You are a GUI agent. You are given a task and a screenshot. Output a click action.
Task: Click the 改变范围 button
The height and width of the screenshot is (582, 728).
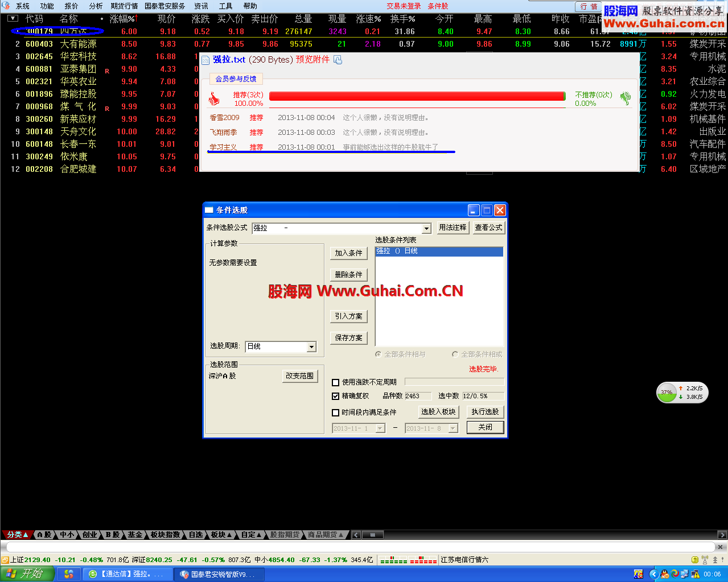(x=299, y=376)
